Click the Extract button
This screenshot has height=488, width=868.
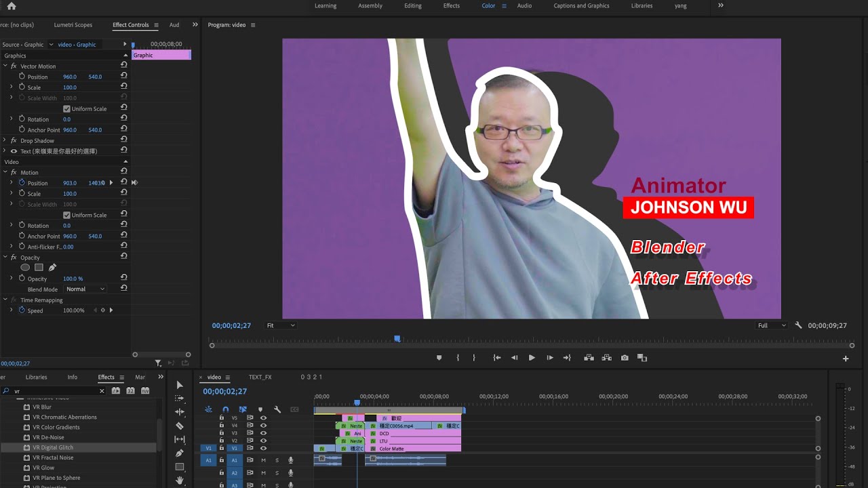[x=606, y=358]
